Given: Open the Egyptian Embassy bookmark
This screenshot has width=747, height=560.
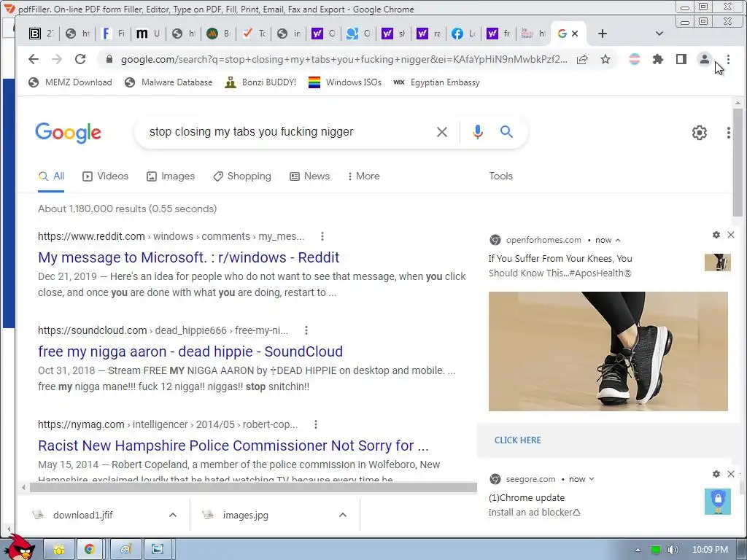Looking at the screenshot, I should point(436,82).
